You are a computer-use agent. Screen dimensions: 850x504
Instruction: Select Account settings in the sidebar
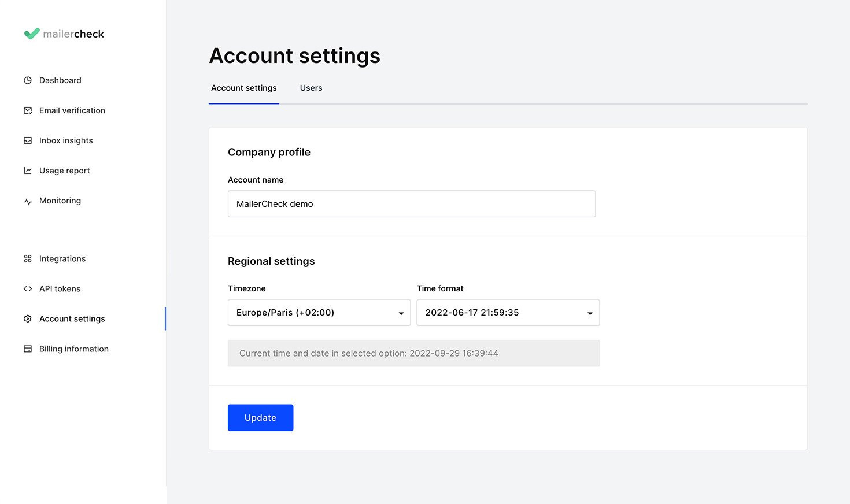pyautogui.click(x=72, y=319)
